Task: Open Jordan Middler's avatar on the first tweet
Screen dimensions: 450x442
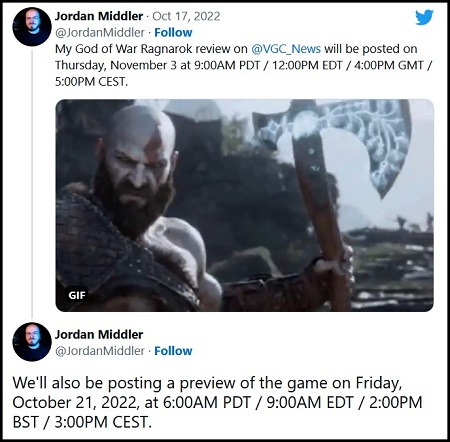Action: coord(32,27)
